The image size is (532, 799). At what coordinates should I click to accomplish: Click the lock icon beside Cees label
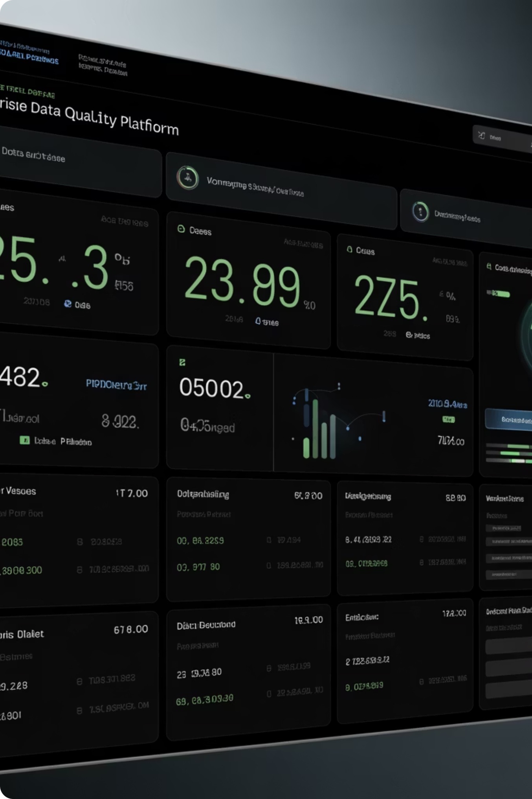(x=349, y=249)
